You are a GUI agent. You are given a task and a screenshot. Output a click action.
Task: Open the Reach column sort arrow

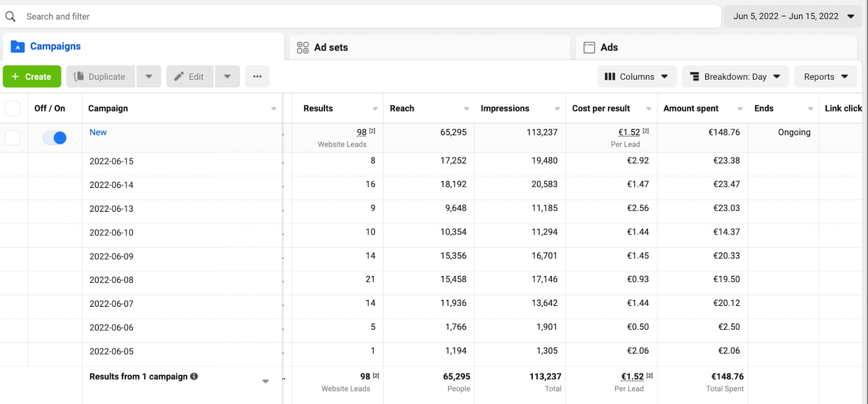point(466,109)
